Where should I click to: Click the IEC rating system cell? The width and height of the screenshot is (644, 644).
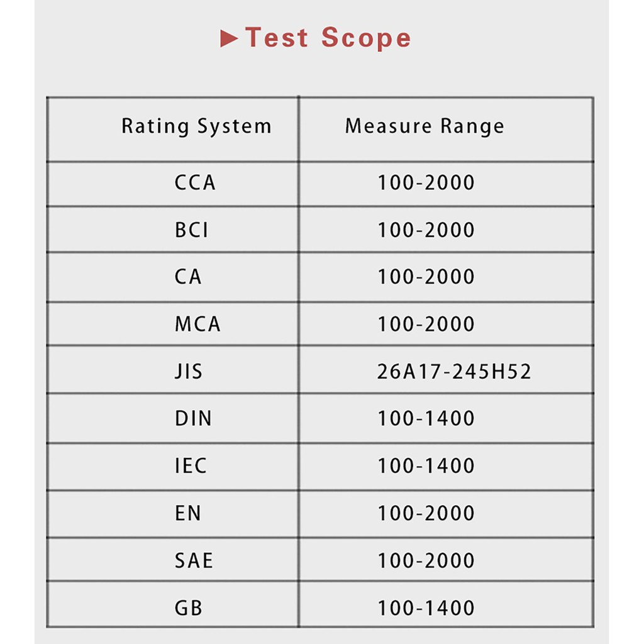191,466
